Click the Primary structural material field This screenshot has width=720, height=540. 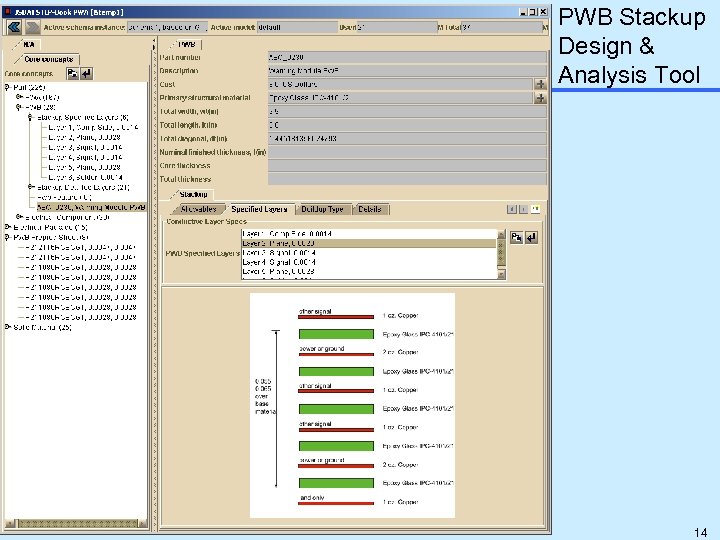tap(400, 98)
